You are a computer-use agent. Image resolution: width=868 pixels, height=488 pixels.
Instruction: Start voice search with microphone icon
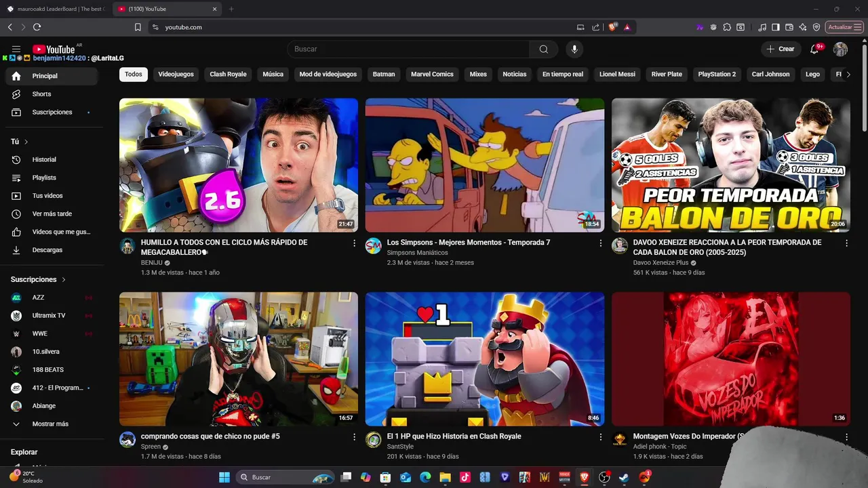click(574, 49)
